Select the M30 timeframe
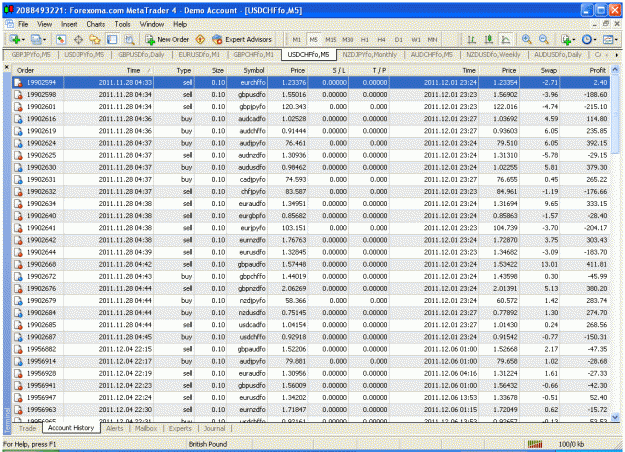The image size is (625, 452). [348, 40]
